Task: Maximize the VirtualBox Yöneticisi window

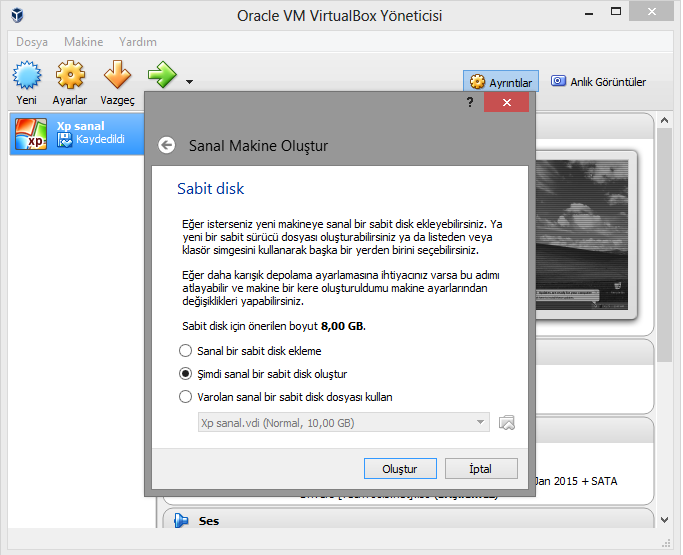Action: point(616,12)
